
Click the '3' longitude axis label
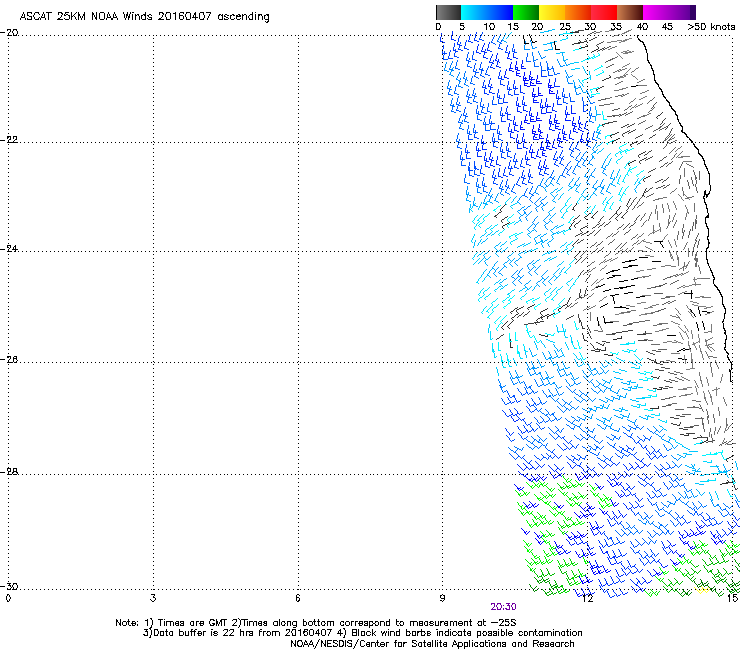coord(153,598)
